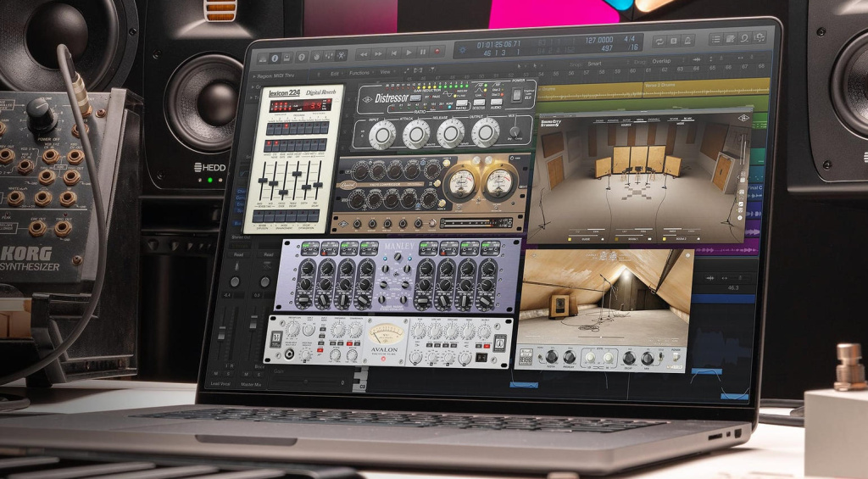Open LCD display mode sun icon

[463, 50]
